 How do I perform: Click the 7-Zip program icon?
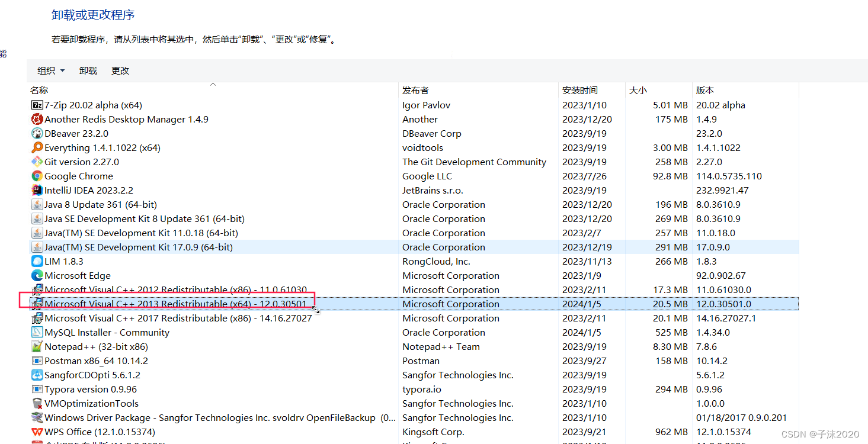(37, 105)
